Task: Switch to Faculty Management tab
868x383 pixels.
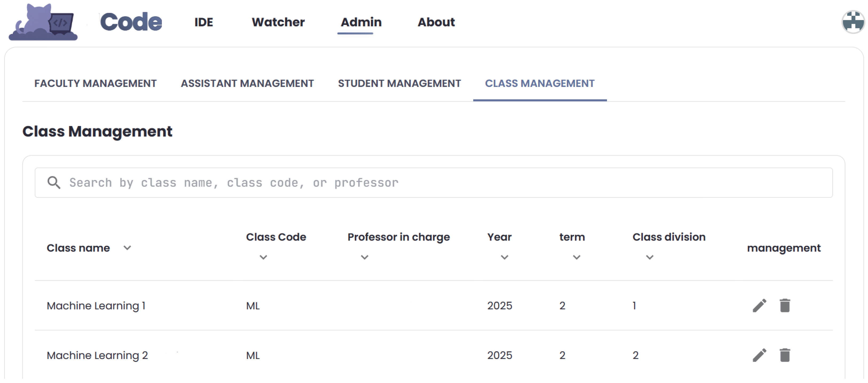Action: pyautogui.click(x=95, y=83)
